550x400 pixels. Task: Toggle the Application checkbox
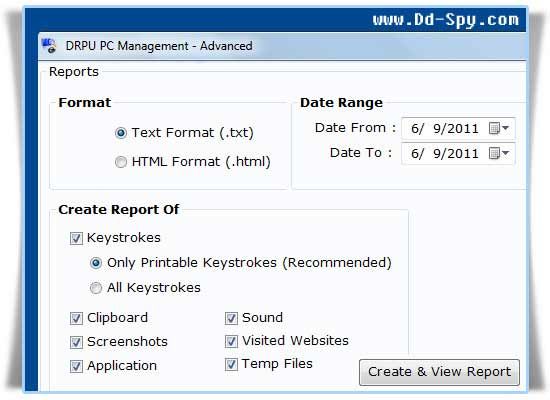click(x=76, y=366)
